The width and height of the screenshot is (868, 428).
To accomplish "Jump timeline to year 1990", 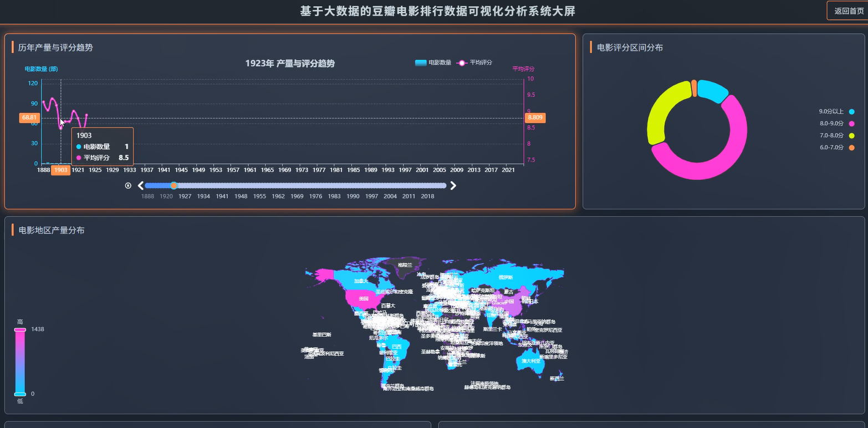I will (353, 196).
